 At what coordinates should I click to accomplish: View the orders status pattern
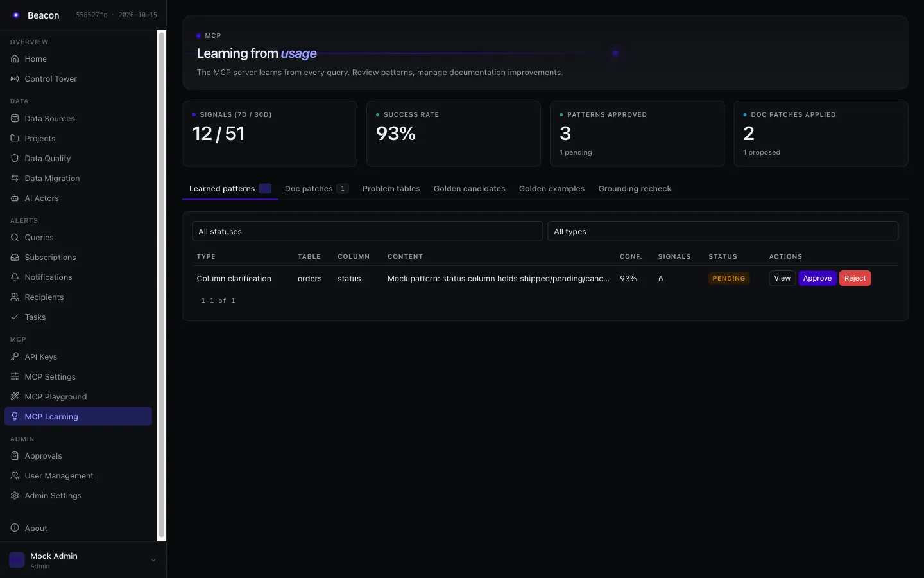coord(782,278)
